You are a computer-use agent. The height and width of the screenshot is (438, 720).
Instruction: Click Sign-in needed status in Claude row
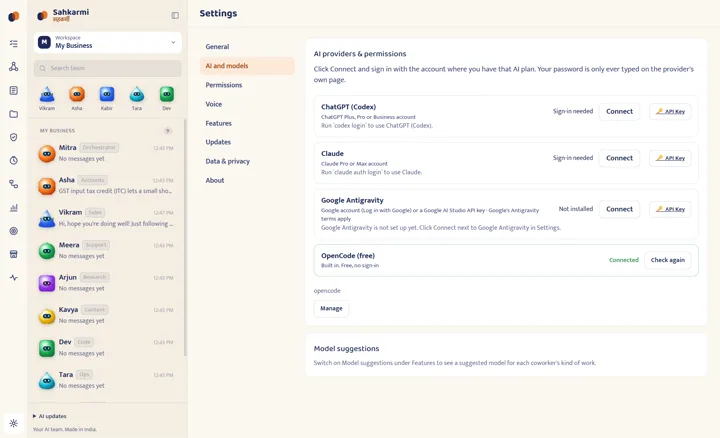click(x=573, y=158)
